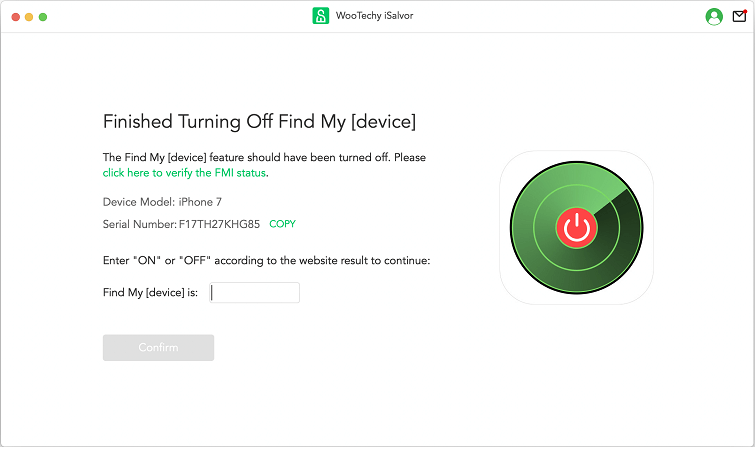The height and width of the screenshot is (449, 755).
Task: Focus the Find My [device] input field
Action: coord(255,293)
